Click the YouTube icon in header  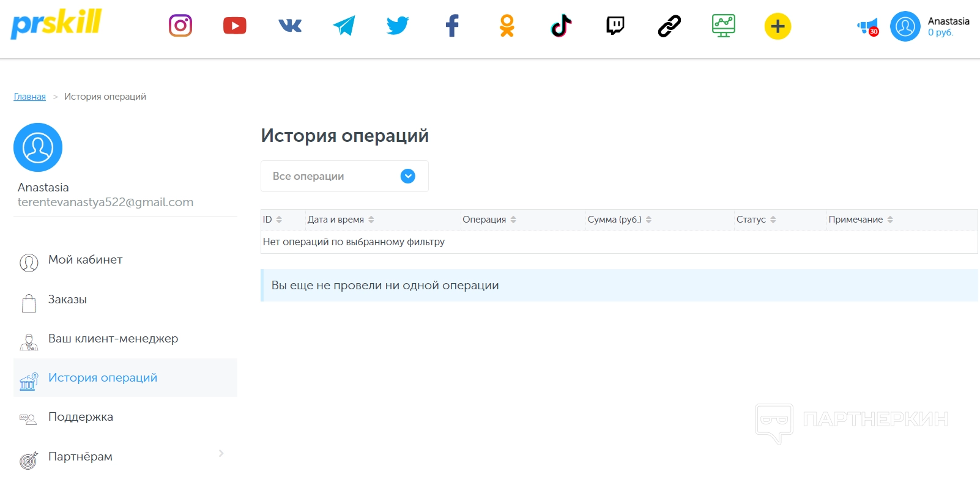(x=235, y=26)
